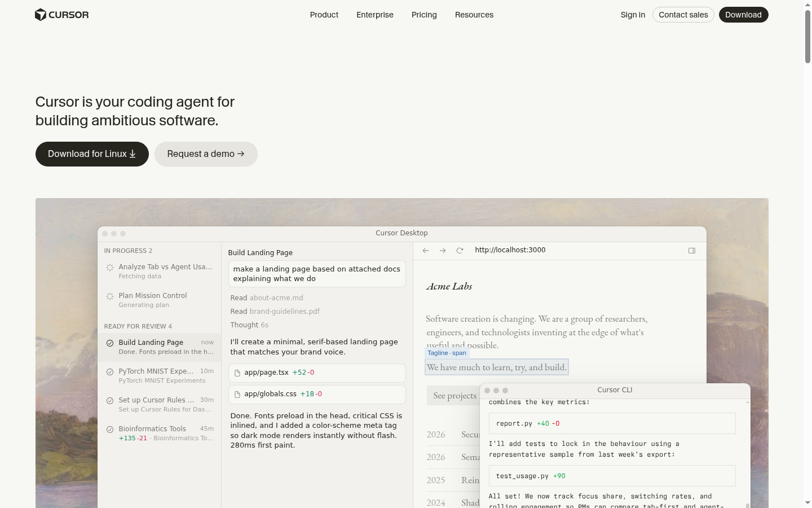The width and height of the screenshot is (812, 508).
Task: Click the checkmark circle for PyTorch MNIST task
Action: tap(110, 371)
